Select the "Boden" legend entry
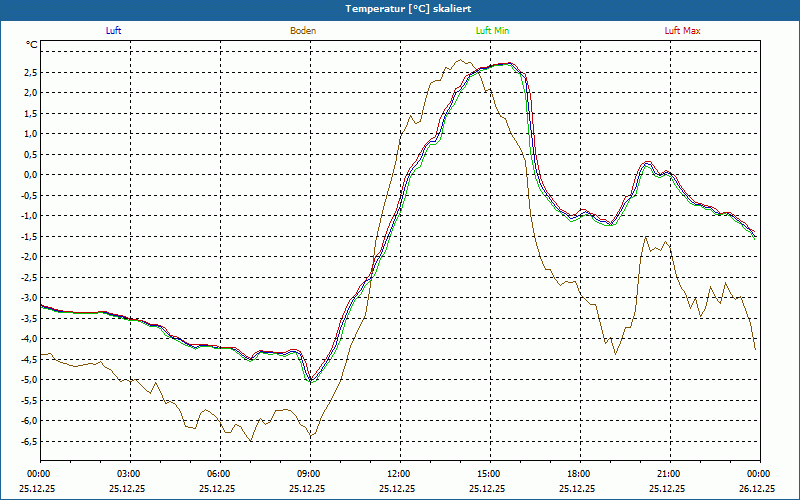The image size is (800, 500). tap(303, 31)
